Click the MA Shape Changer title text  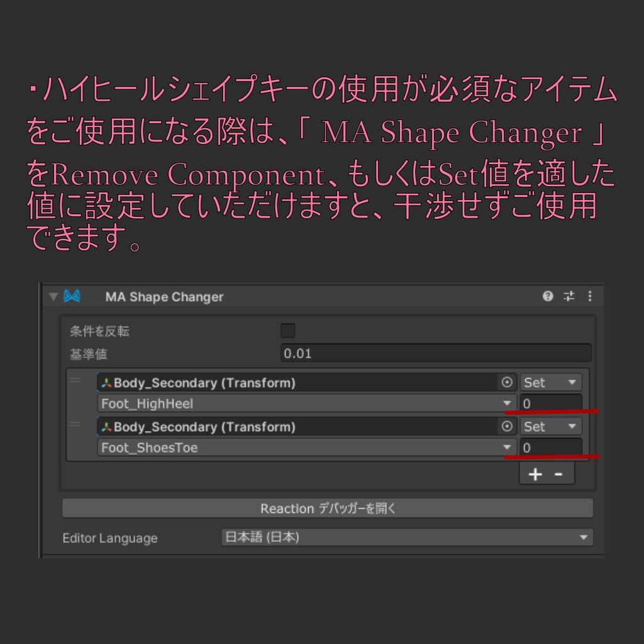click(164, 297)
